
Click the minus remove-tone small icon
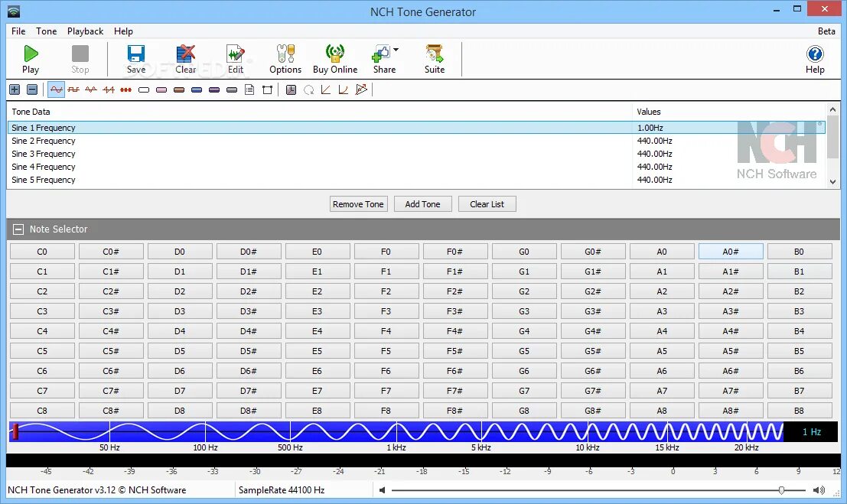[x=32, y=89]
